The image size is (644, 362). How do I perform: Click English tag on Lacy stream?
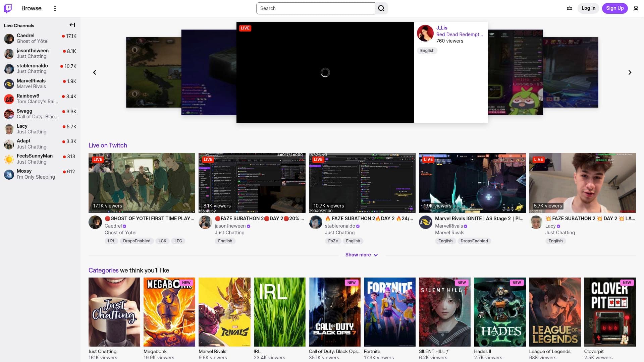(x=556, y=241)
